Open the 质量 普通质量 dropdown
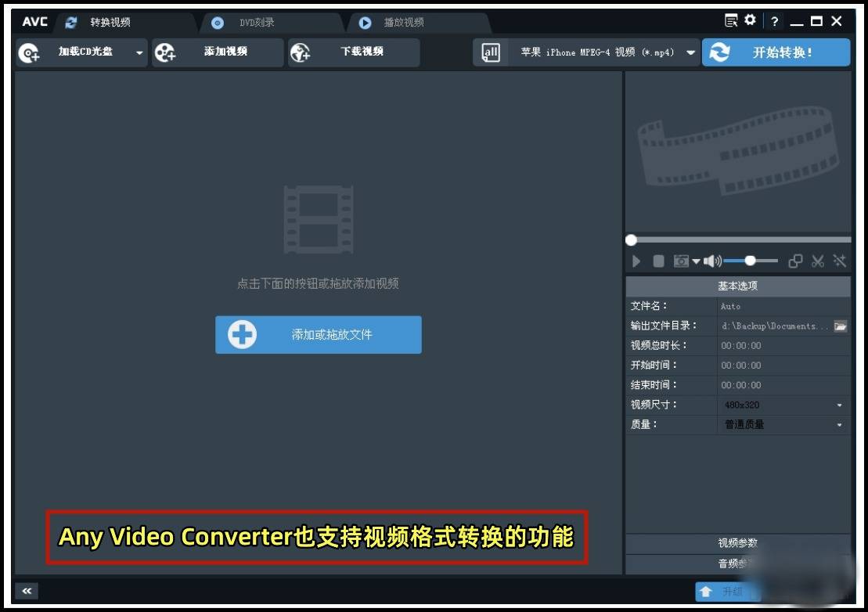The height and width of the screenshot is (612, 868). [783, 424]
